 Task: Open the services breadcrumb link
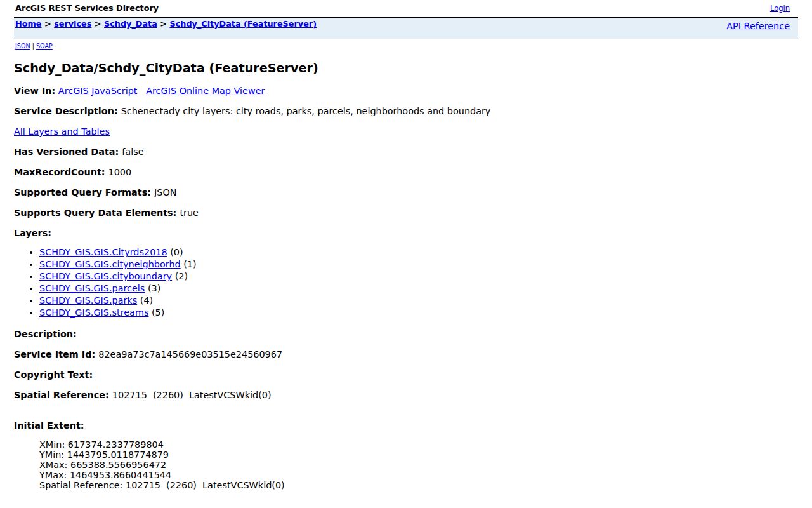pos(73,24)
